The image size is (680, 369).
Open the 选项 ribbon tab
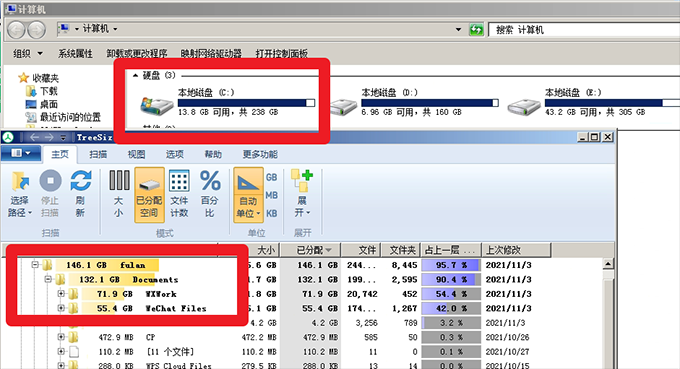174,154
